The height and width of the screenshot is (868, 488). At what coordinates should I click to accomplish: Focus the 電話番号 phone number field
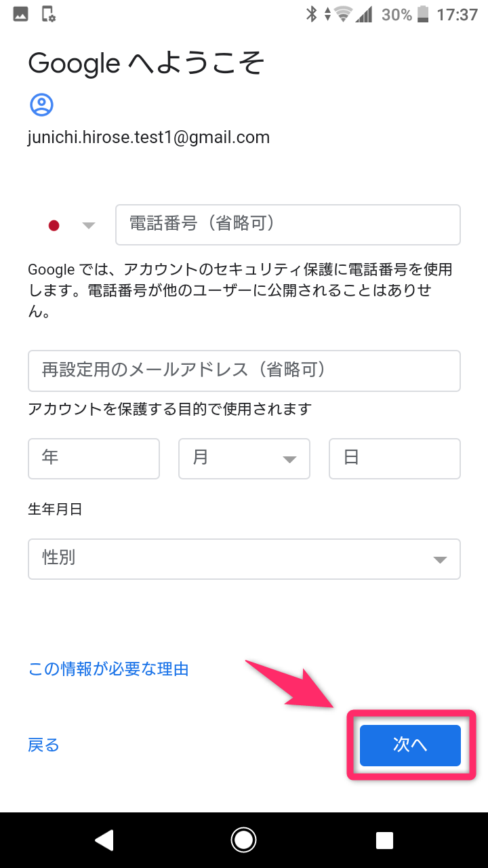[x=288, y=224]
